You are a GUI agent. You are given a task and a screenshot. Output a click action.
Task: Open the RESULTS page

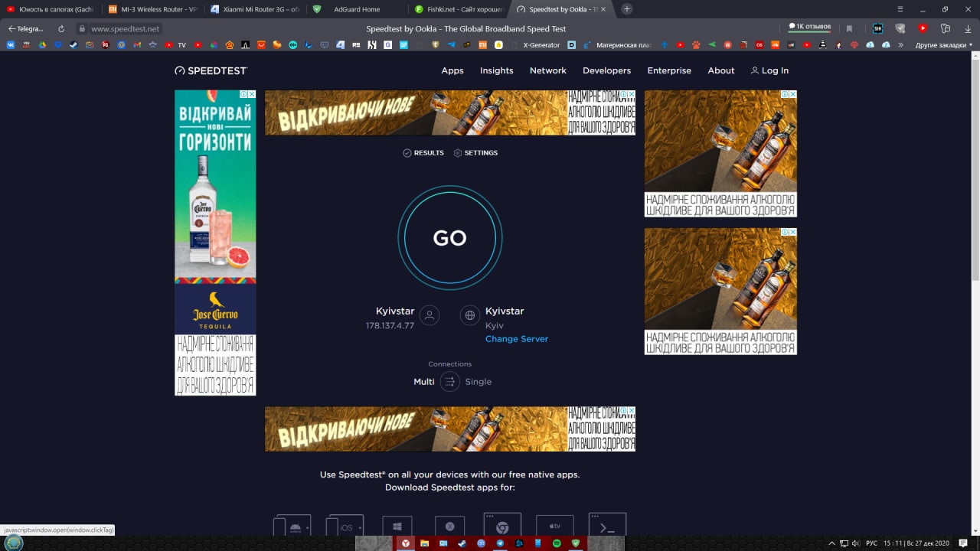(x=423, y=153)
